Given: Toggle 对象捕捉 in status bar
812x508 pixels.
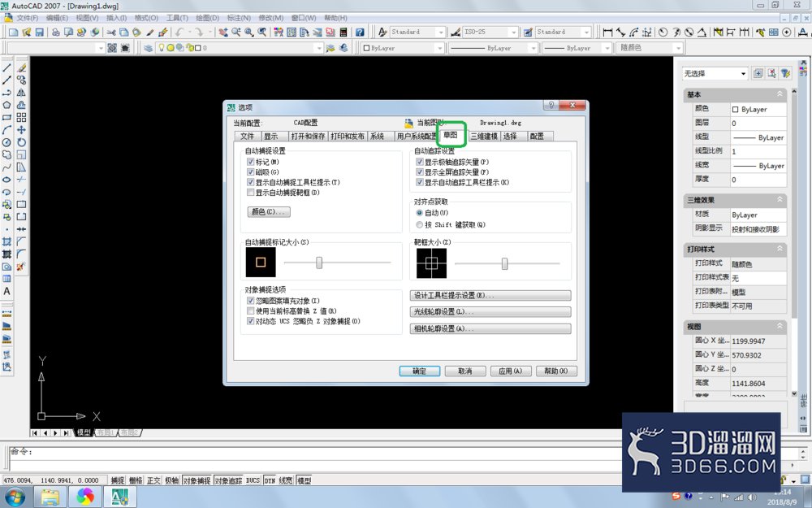Looking at the screenshot, I should 197,480.
